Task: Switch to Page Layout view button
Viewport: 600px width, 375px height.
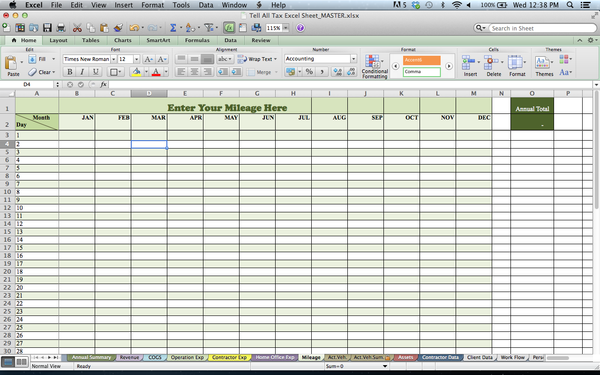Action: coord(21,362)
